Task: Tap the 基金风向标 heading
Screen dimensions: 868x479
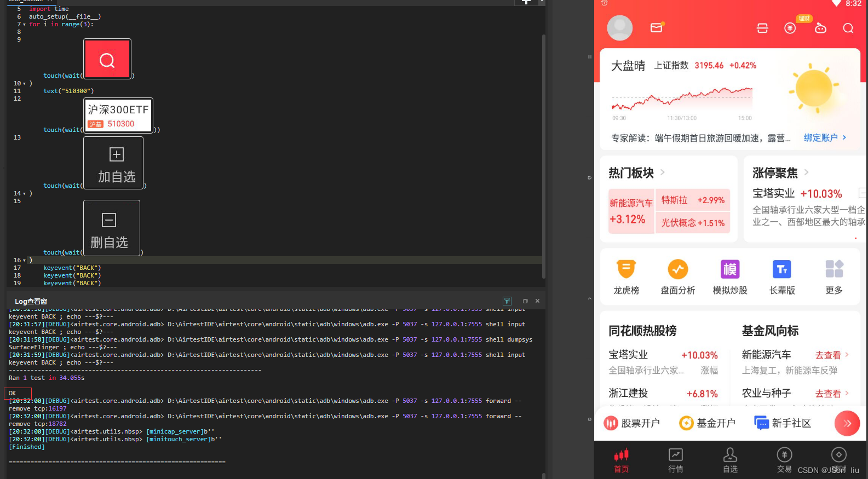Action: tap(770, 331)
